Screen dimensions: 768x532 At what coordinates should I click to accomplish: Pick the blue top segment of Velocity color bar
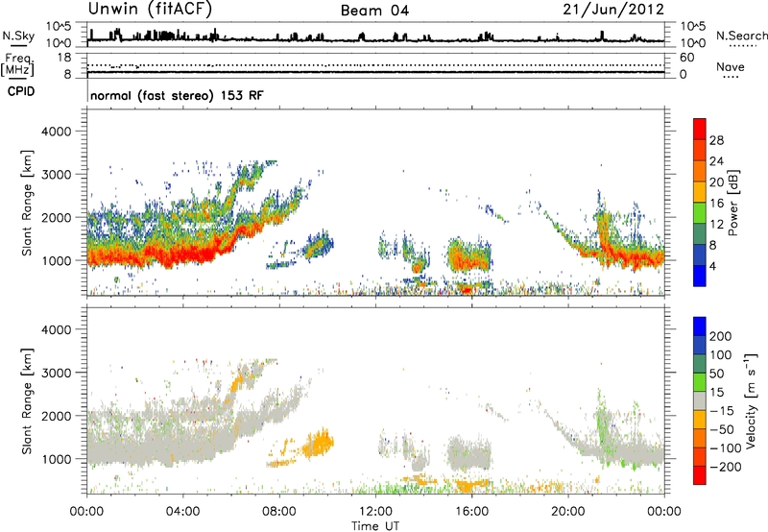pyautogui.click(x=700, y=326)
